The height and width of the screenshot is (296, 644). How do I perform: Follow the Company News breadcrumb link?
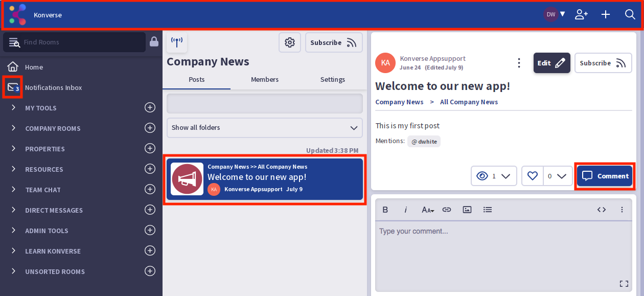coord(399,102)
